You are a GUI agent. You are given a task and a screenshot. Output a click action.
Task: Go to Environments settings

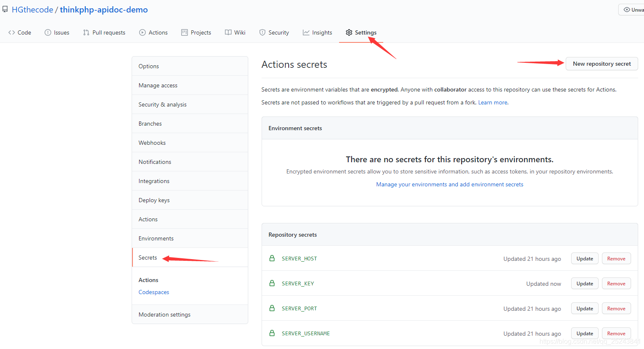[x=190, y=238]
